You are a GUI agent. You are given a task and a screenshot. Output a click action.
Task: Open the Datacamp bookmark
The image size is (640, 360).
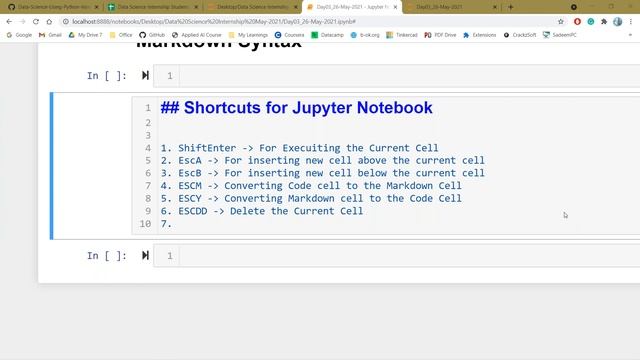point(328,35)
